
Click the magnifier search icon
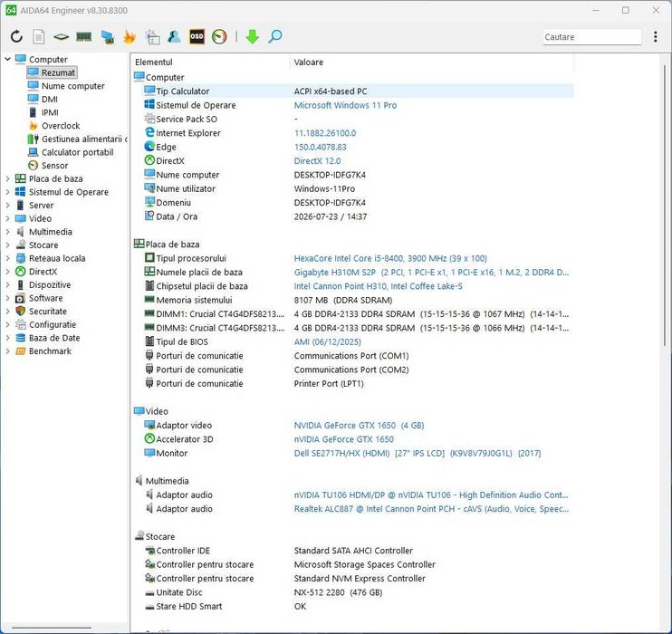pos(274,36)
